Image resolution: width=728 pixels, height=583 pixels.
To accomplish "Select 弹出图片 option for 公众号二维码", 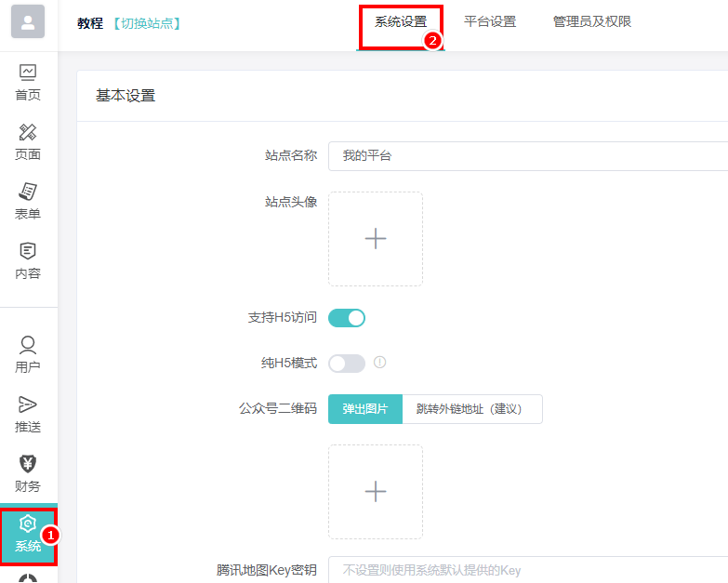I will click(x=365, y=409).
